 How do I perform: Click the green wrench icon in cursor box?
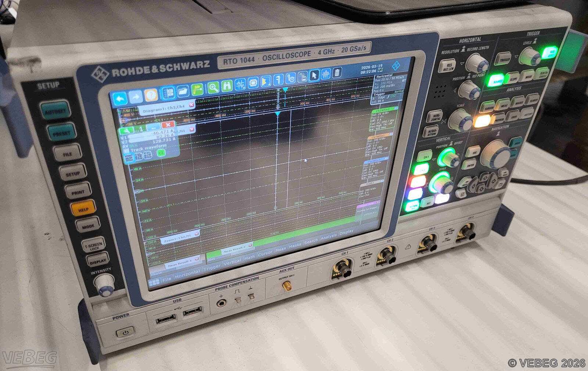click(126, 131)
